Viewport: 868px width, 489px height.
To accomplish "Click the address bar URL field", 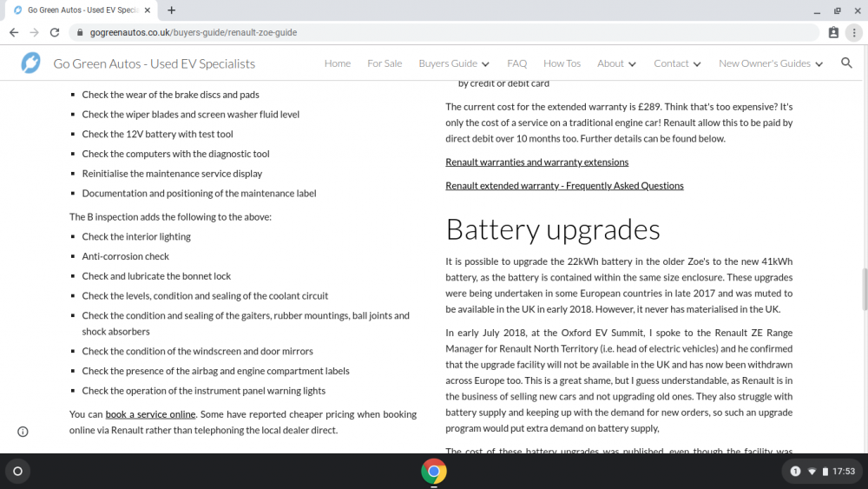I will tap(444, 33).
